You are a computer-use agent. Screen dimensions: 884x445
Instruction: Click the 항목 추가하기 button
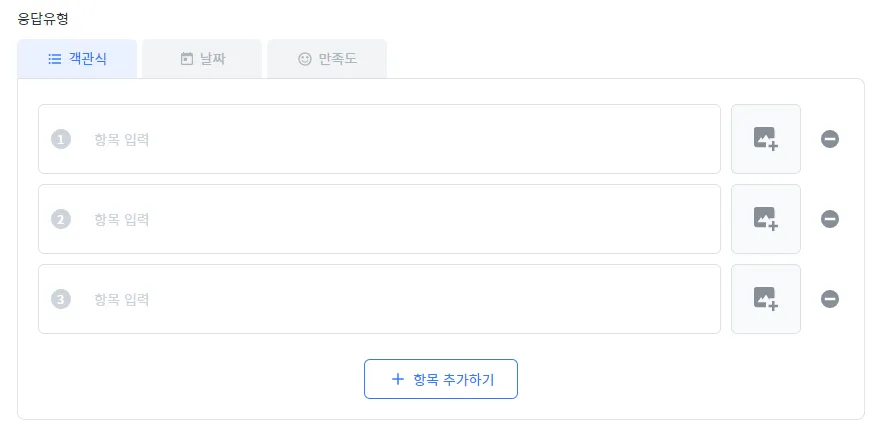[441, 379]
